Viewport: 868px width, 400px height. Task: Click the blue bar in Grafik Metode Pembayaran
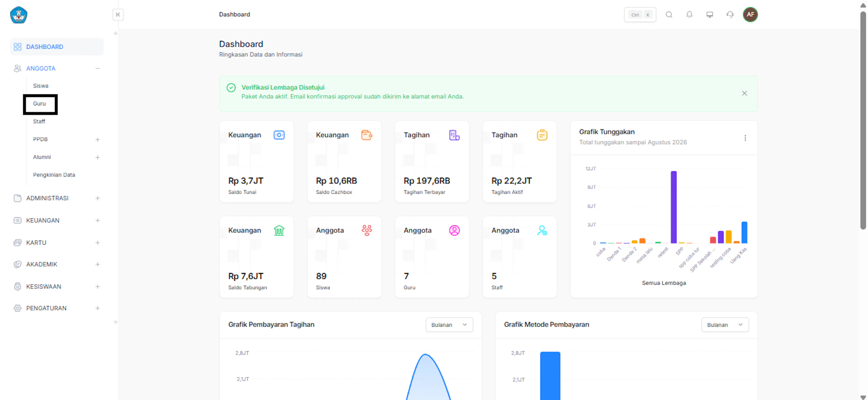pos(550,376)
